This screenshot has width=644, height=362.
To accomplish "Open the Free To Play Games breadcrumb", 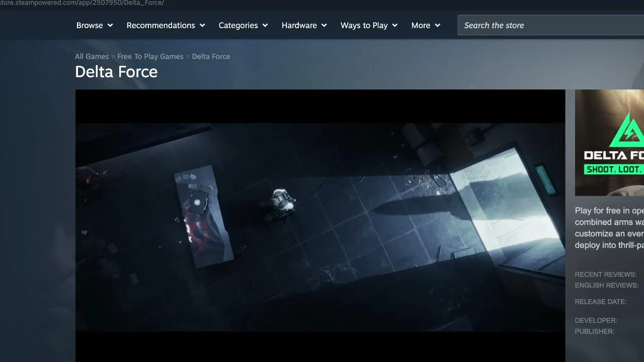I will pos(150,56).
